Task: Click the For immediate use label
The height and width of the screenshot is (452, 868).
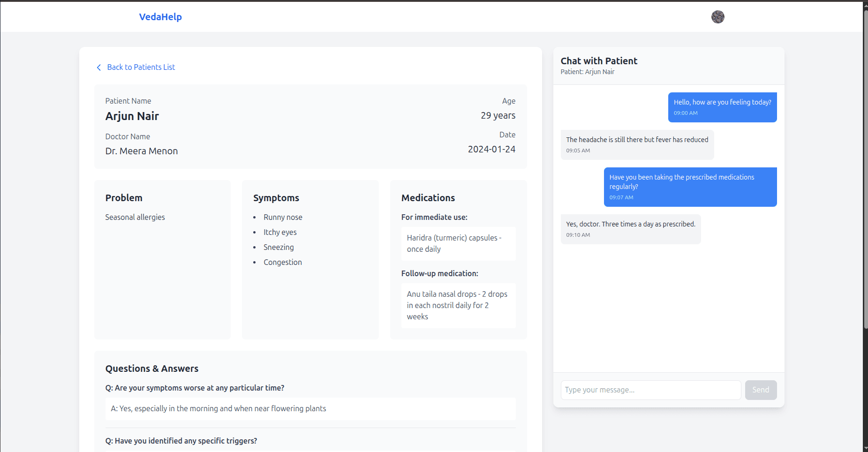Action: click(434, 217)
